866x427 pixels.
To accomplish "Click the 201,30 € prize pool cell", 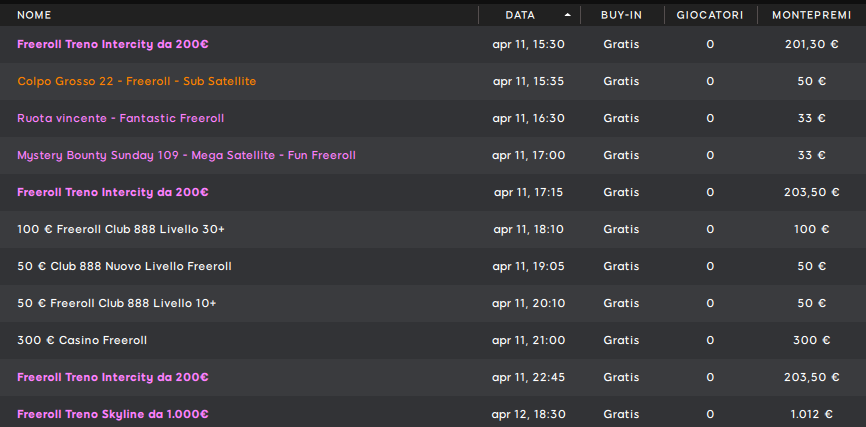I will (x=811, y=44).
